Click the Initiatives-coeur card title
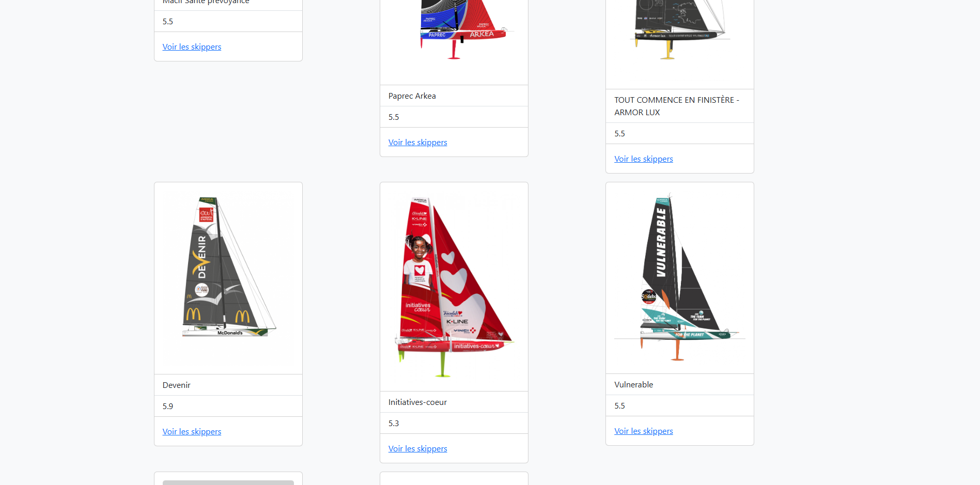Image resolution: width=980 pixels, height=485 pixels. coord(417,402)
